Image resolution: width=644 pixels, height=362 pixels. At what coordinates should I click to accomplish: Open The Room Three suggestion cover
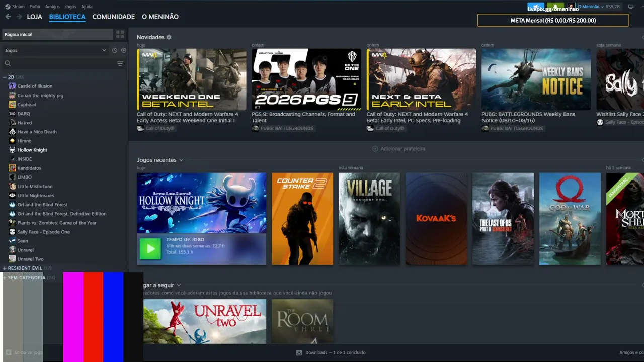tap(302, 322)
